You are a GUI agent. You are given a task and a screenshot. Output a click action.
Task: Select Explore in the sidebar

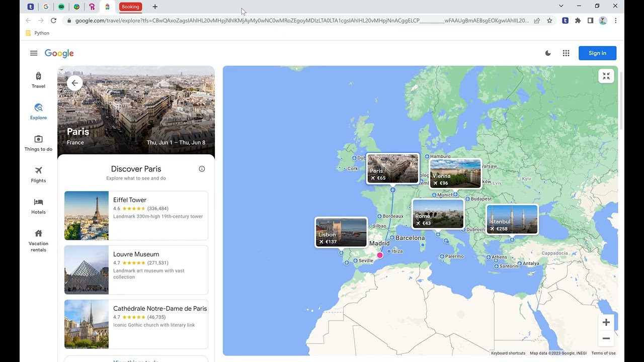tap(38, 112)
